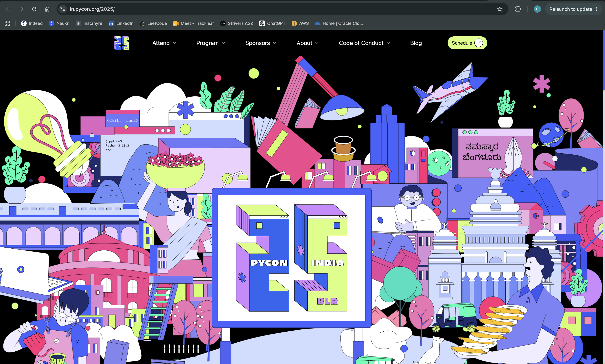Reload the page with refresh icon
The width and height of the screenshot is (605, 364).
pyautogui.click(x=34, y=9)
